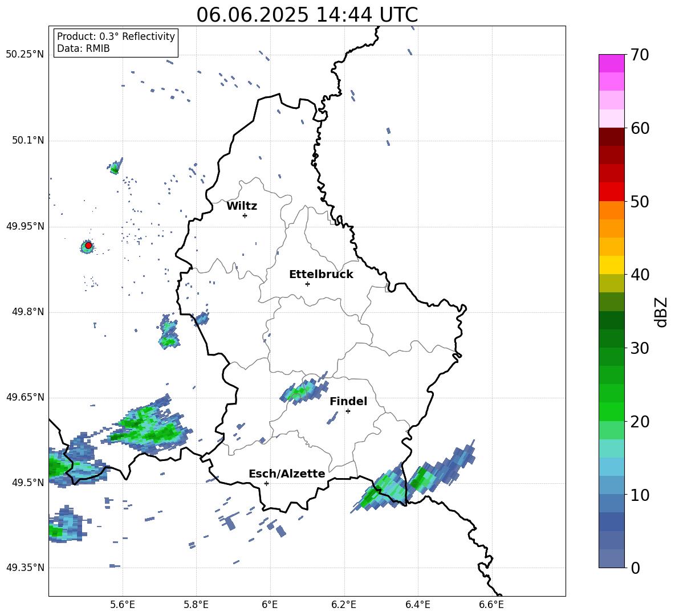Click the 0 value on the colorbar
The height and width of the screenshot is (616, 675).
(635, 568)
